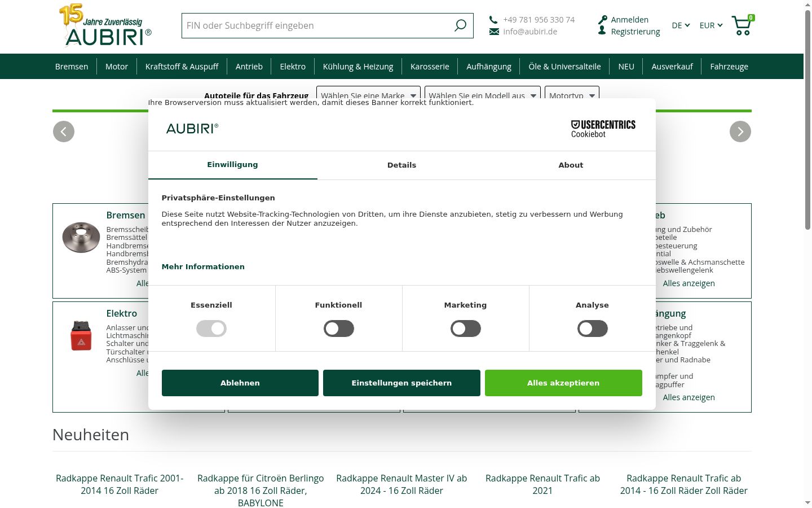
Task: Open the Kraftstoff & Auspuff menu
Action: pos(182,67)
